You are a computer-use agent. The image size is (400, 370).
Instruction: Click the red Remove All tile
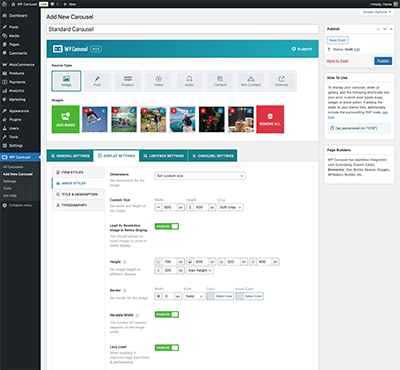pyautogui.click(x=270, y=119)
